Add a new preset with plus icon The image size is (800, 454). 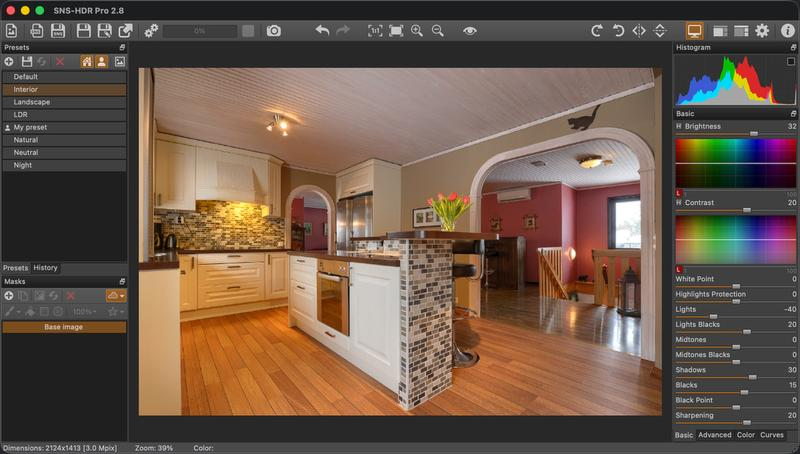pos(9,62)
